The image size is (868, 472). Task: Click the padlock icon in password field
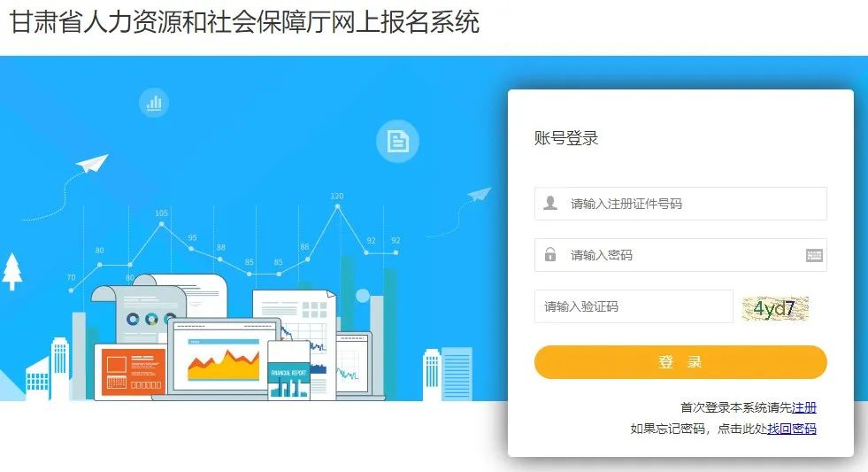(x=550, y=254)
